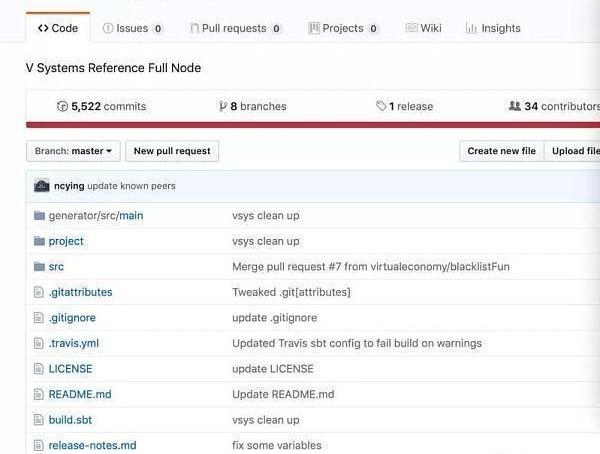The width and height of the screenshot is (600, 454).
Task: Click the branches fork icon
Action: (x=222, y=106)
